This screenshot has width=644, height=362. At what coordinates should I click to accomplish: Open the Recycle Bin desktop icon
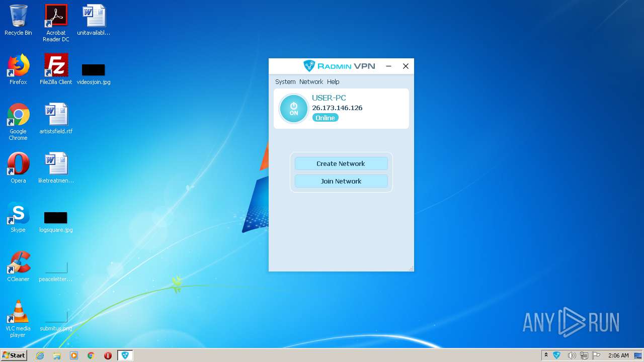tap(18, 20)
